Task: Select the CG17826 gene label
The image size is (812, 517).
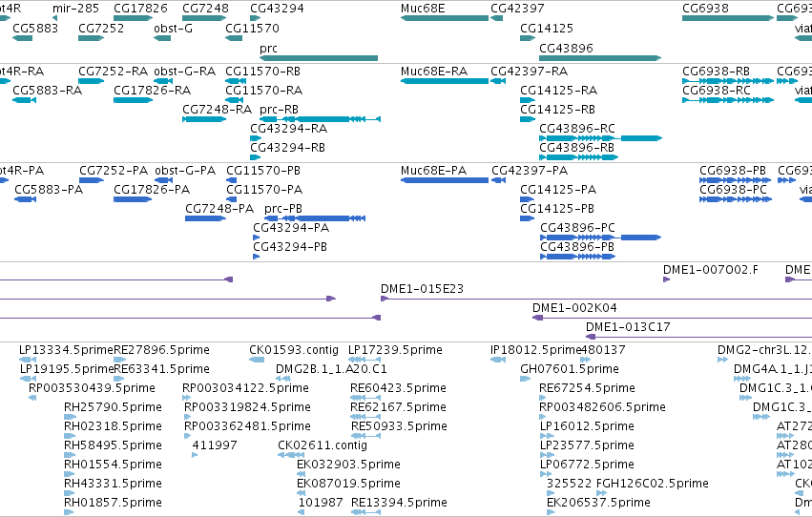Action: (141, 9)
